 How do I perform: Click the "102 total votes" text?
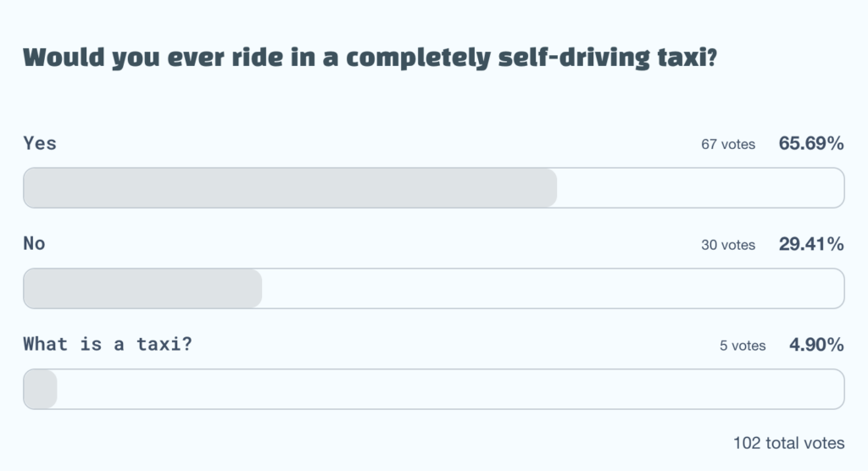coord(788,443)
